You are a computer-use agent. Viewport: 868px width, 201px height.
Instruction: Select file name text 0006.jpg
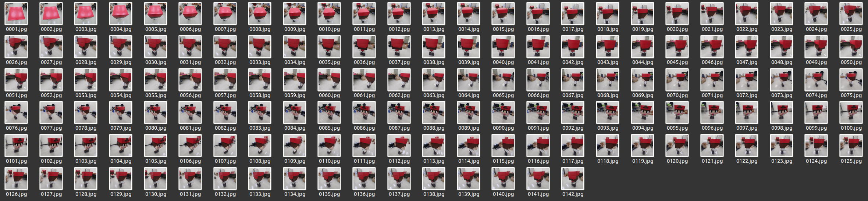pyautogui.click(x=190, y=29)
